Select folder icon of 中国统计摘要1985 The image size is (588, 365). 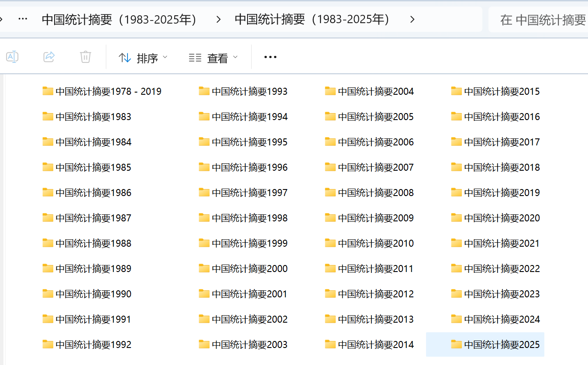(x=48, y=167)
